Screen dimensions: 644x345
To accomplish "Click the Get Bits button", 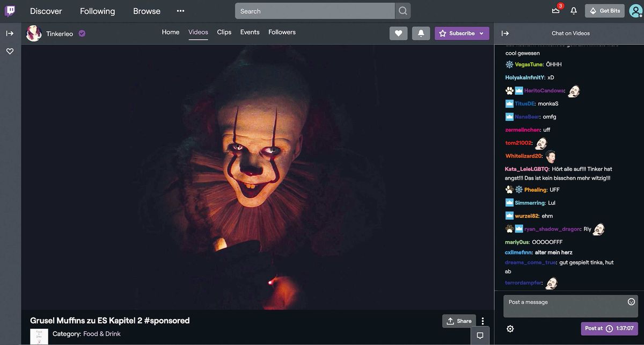I will [x=605, y=11].
